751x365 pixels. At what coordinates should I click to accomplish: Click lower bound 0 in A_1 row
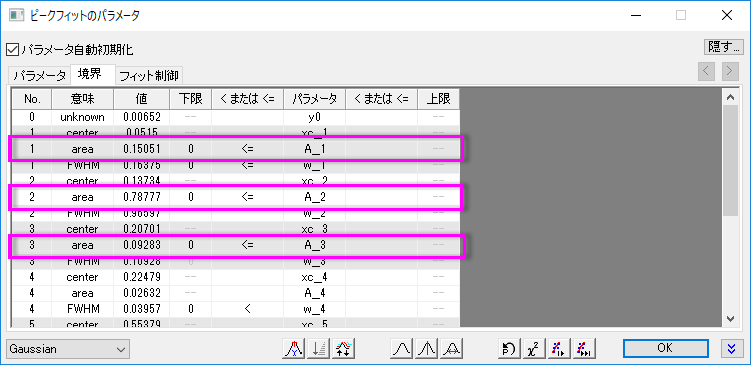(x=191, y=149)
